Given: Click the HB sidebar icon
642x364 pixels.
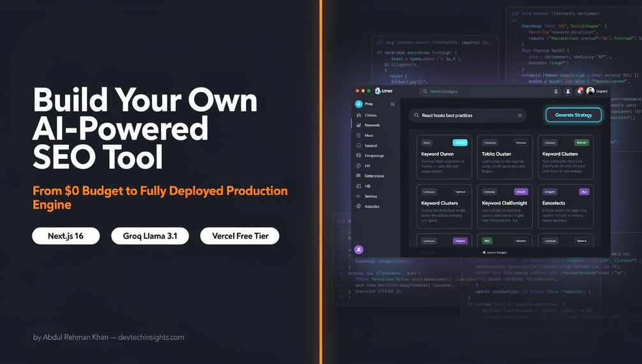Looking at the screenshot, I should [x=358, y=186].
